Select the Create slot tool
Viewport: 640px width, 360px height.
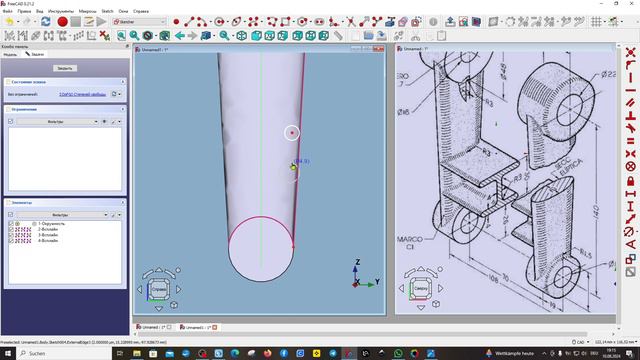319,22
